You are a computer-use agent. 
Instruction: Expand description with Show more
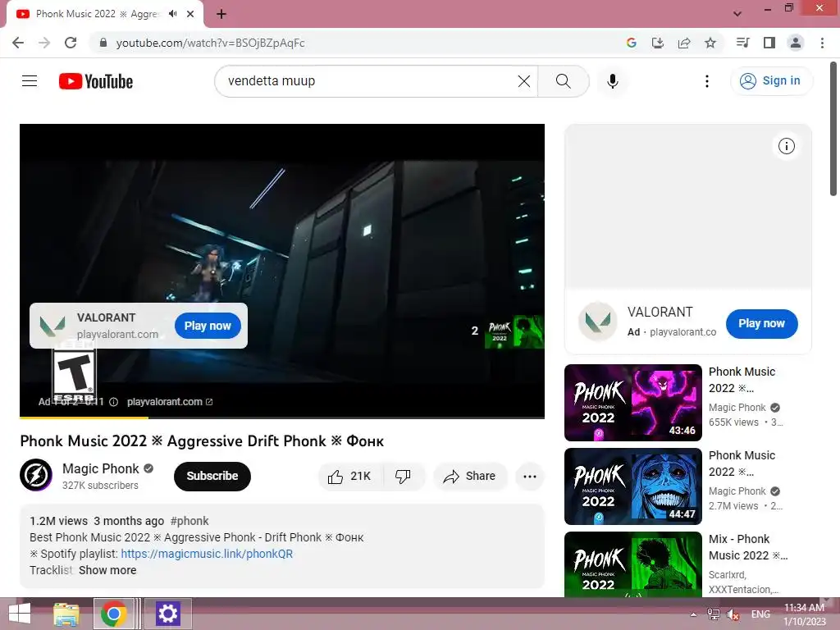107,571
